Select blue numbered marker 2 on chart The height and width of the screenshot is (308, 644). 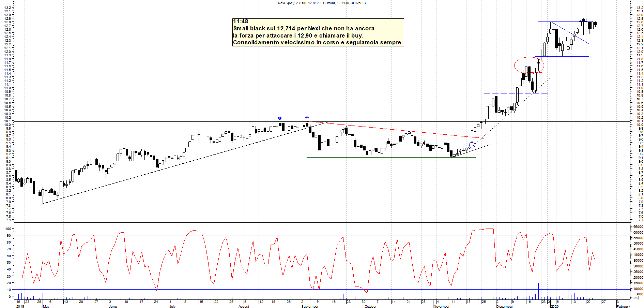(307, 118)
